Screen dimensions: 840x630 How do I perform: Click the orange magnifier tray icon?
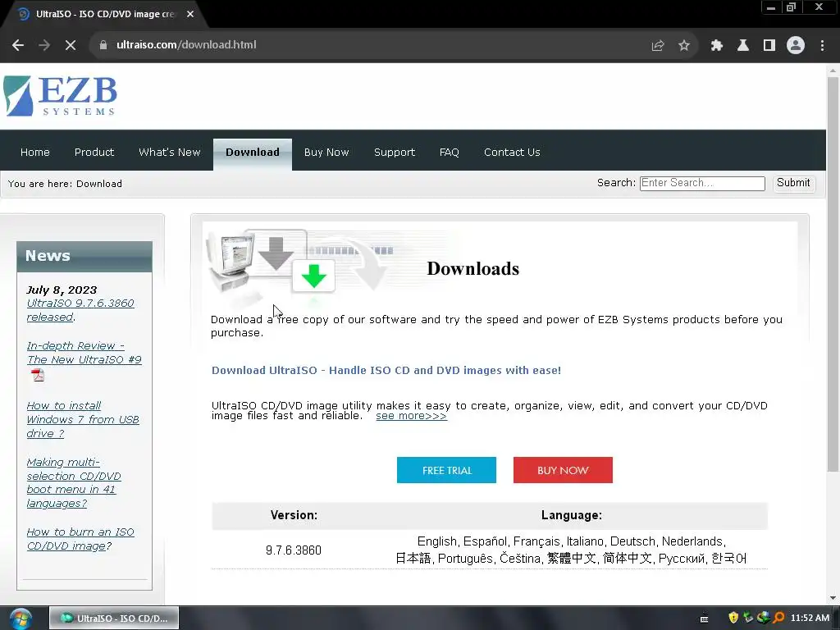[x=779, y=618]
